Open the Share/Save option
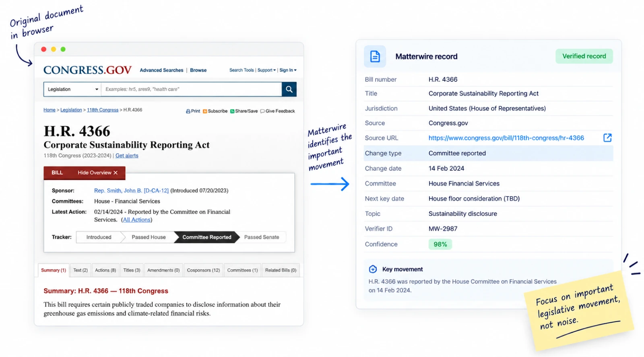Viewport: 644px width, 357px height. (x=244, y=111)
